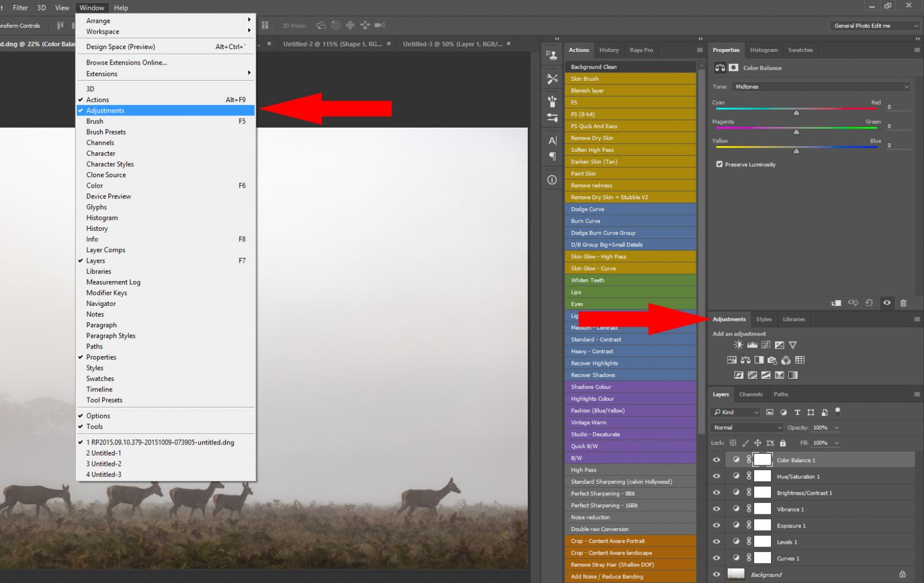Screen dimensions: 924x583
Task: Open the Character panel icon
Action: [x=552, y=139]
